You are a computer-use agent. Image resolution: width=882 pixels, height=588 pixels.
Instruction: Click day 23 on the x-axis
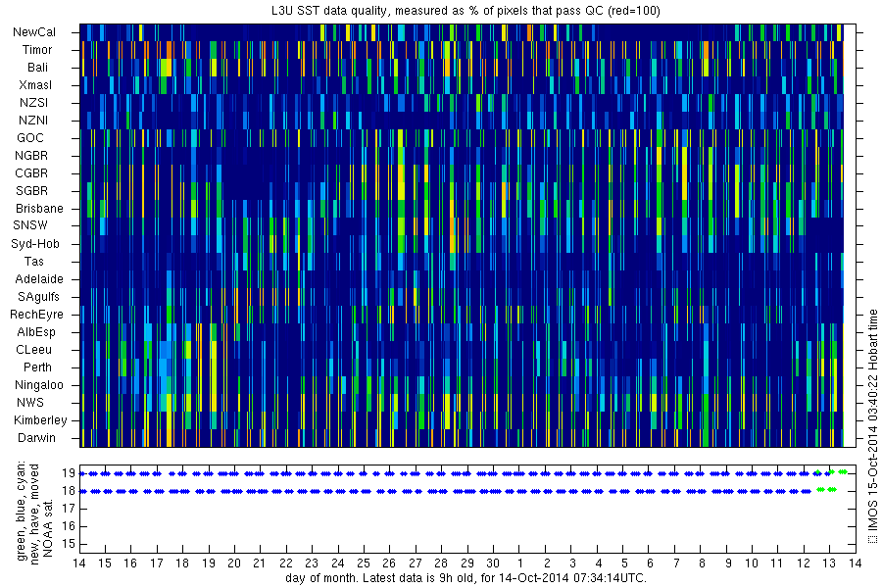click(x=312, y=563)
